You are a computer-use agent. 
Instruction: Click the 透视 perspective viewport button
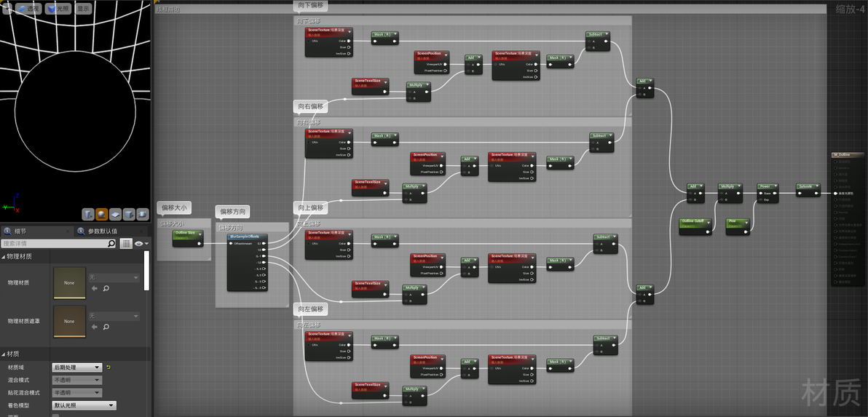[x=28, y=9]
